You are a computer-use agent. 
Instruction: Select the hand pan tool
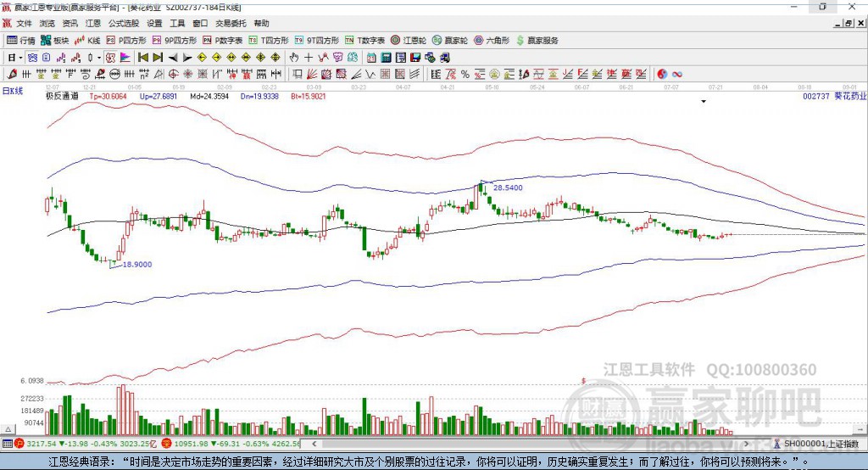(294, 58)
